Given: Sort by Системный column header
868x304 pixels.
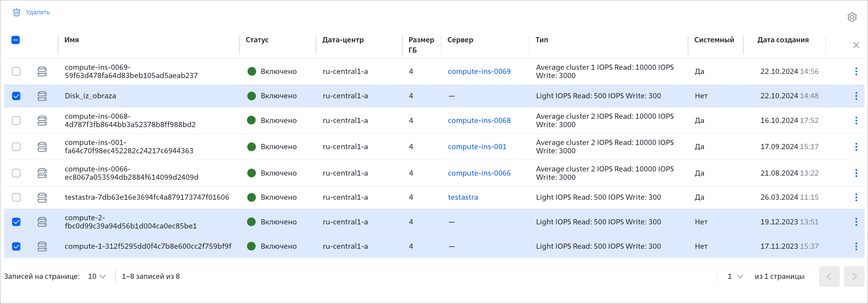Looking at the screenshot, I should [714, 40].
